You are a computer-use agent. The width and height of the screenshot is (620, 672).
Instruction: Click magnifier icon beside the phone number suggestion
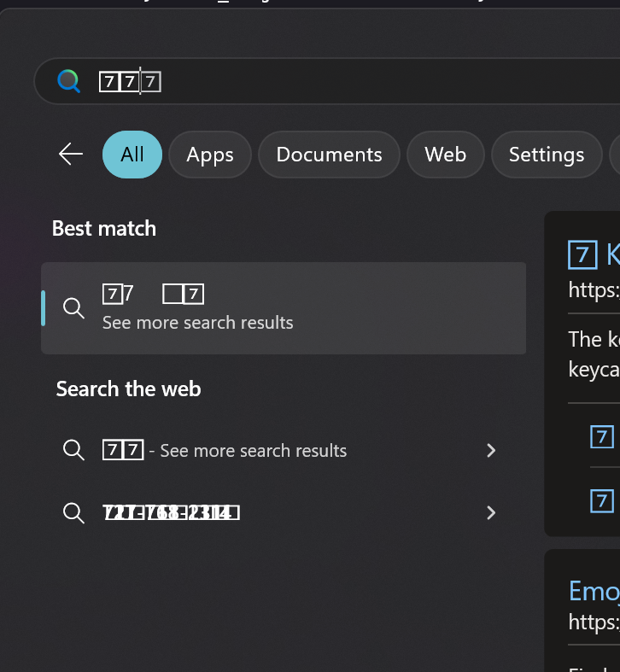(74, 512)
